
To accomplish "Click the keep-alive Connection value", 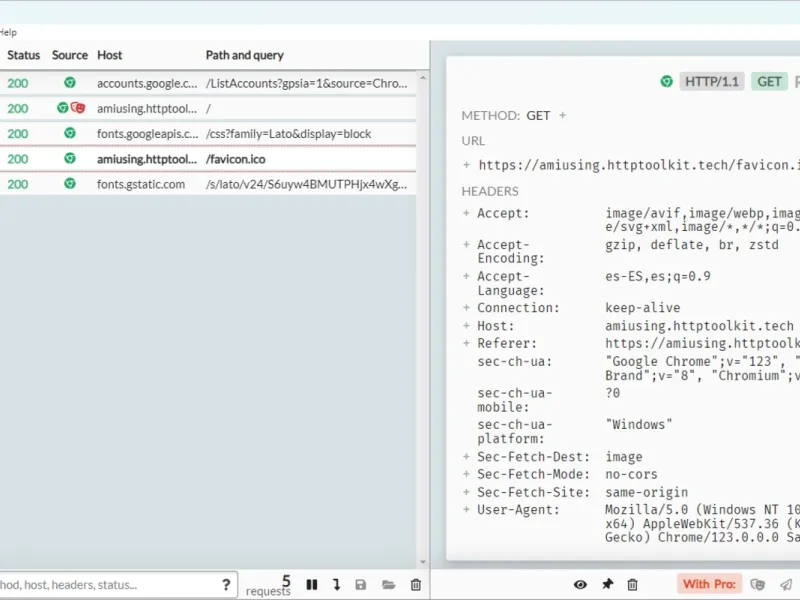I will tap(643, 308).
